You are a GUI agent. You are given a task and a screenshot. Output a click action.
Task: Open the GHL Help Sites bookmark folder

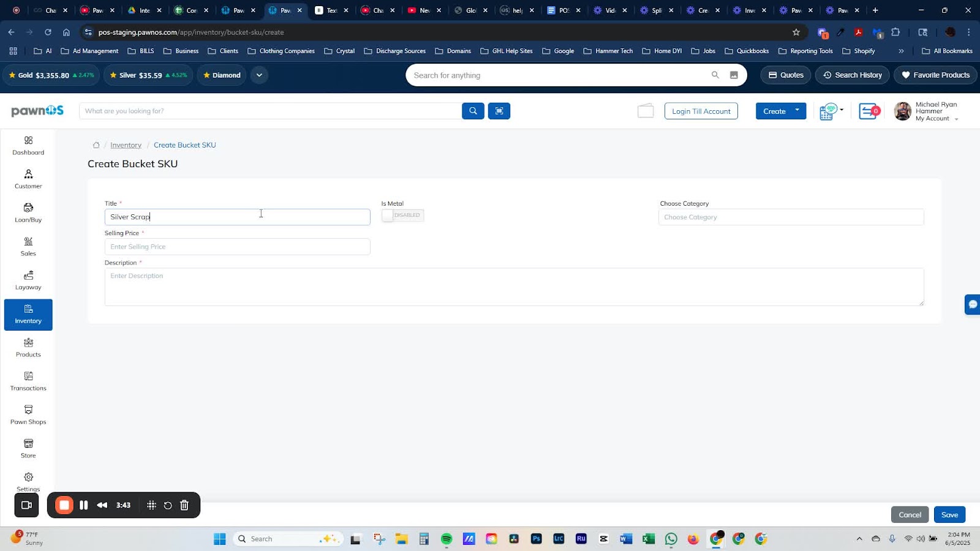click(506, 51)
